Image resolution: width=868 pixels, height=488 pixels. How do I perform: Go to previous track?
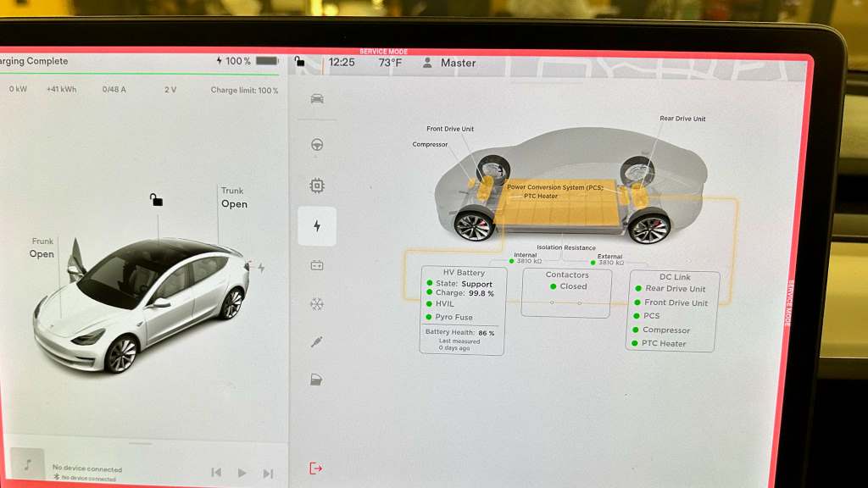(x=216, y=473)
